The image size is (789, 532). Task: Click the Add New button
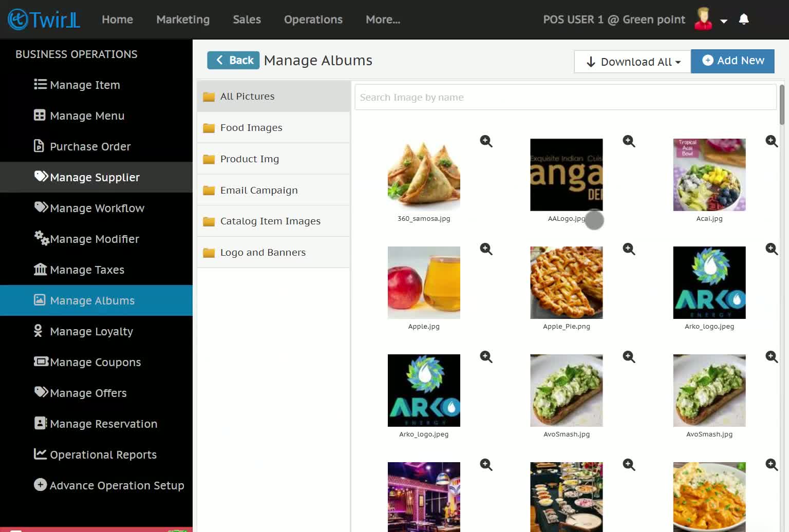[732, 61]
